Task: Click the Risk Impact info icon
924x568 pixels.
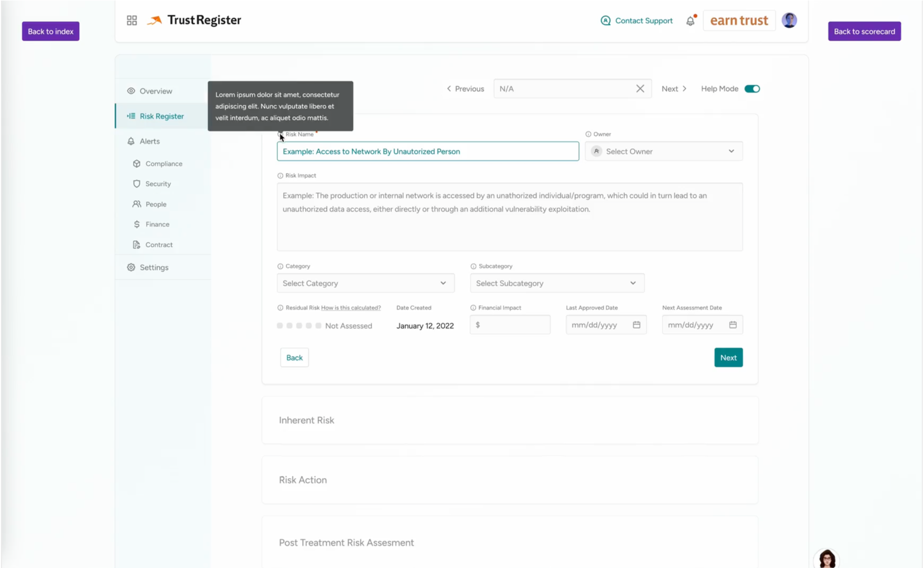Action: 280,176
